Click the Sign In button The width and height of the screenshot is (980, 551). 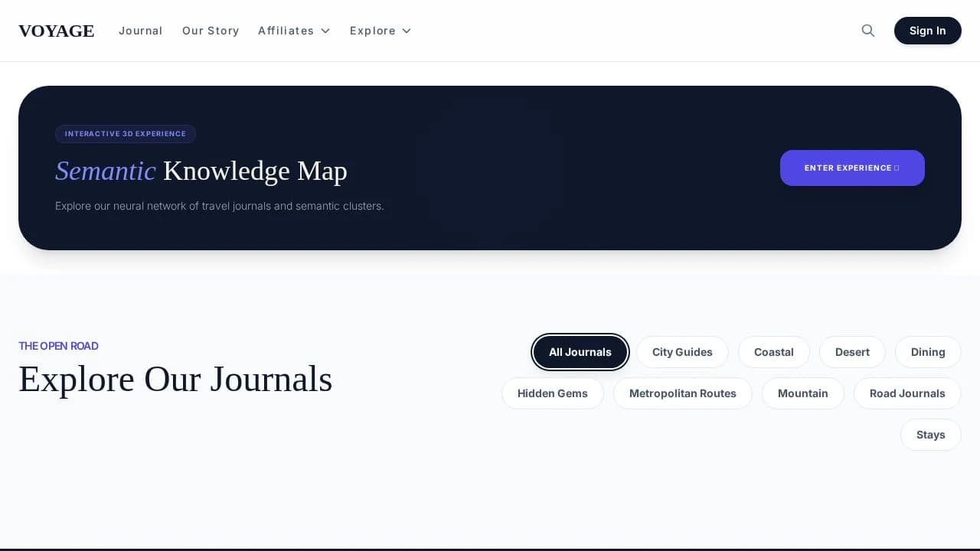tap(927, 31)
